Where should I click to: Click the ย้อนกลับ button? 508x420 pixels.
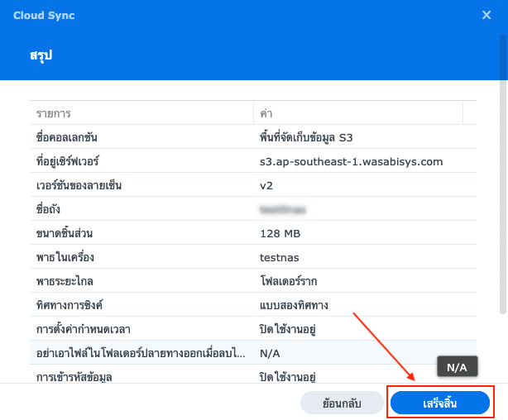point(342,403)
